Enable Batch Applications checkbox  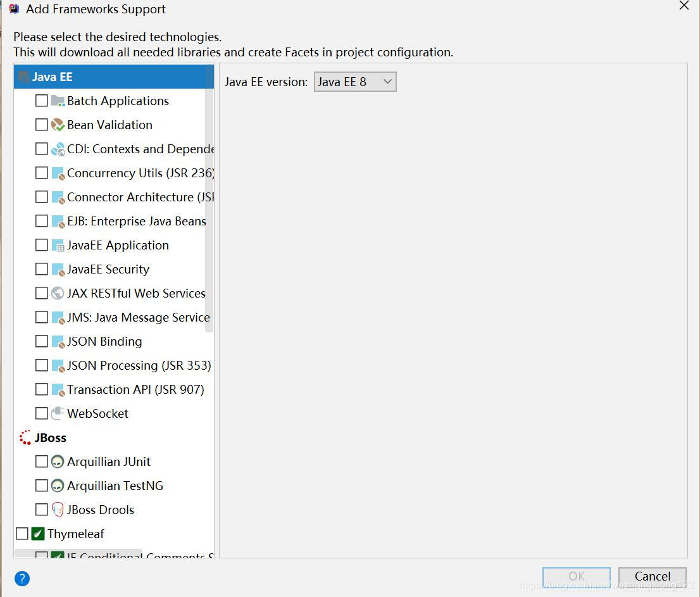(42, 101)
